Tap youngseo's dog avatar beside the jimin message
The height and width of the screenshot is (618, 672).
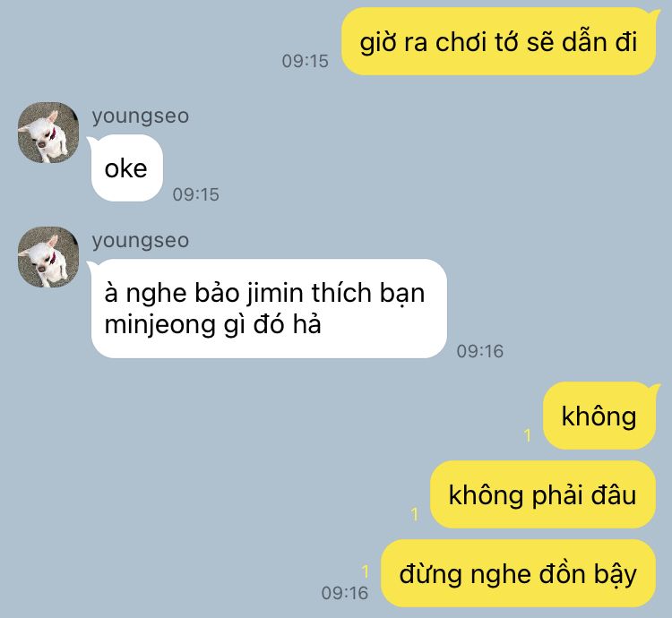48,257
